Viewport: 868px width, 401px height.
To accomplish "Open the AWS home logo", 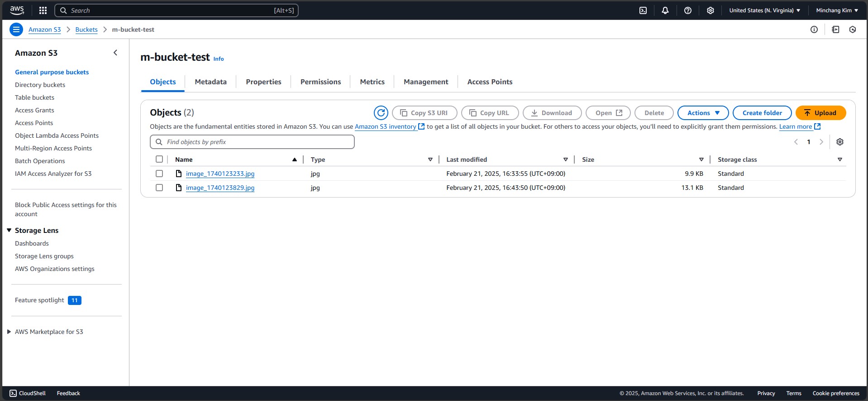I will point(17,10).
